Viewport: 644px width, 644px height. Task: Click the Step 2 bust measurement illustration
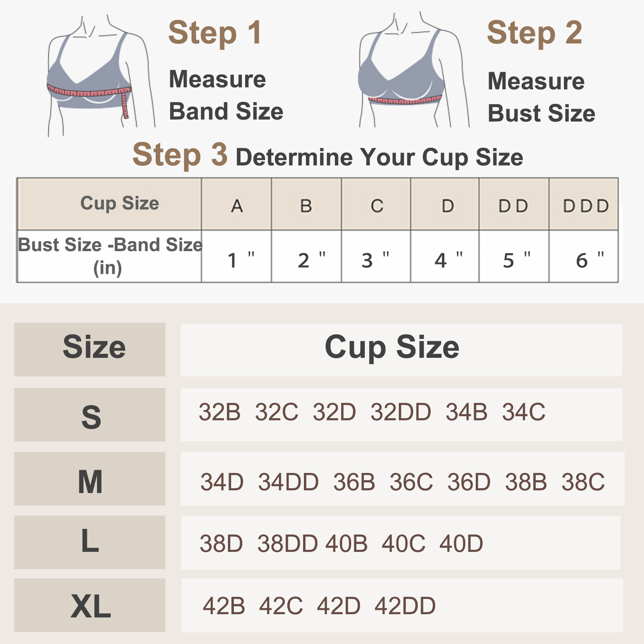pyautogui.click(x=413, y=70)
